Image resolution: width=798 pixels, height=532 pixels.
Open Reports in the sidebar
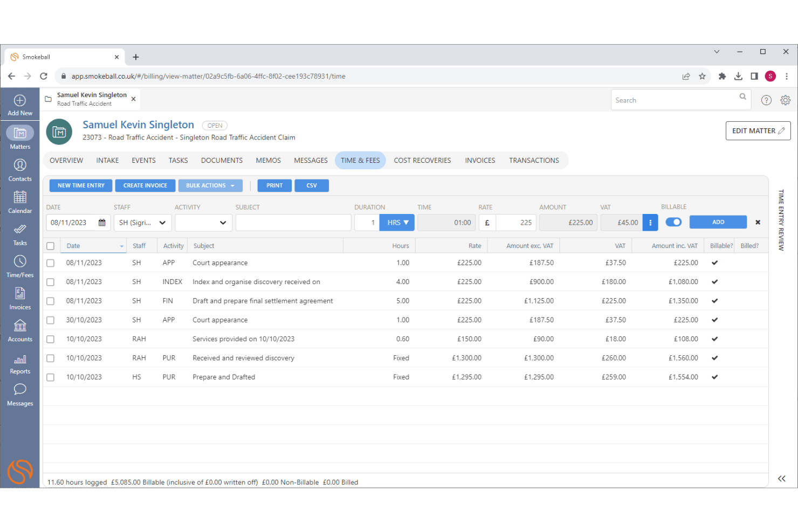(20, 364)
